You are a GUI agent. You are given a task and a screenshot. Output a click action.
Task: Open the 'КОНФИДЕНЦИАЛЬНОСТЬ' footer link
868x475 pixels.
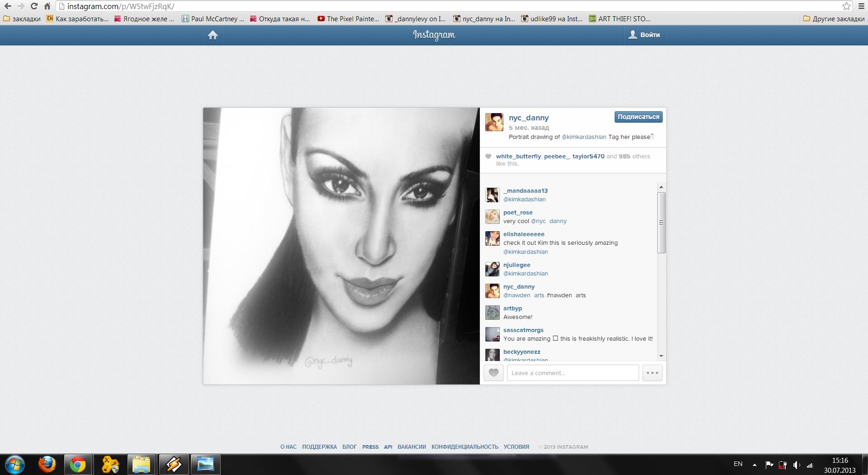[465, 447]
